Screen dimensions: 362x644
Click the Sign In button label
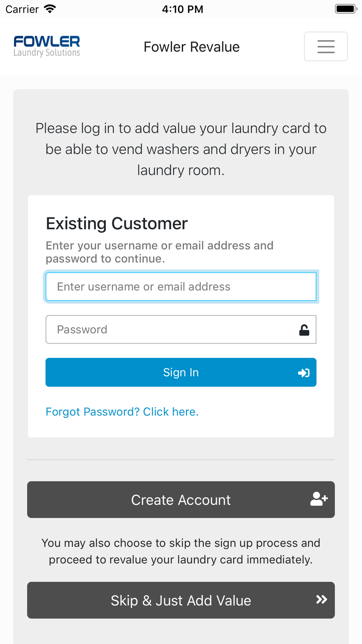pos(181,372)
